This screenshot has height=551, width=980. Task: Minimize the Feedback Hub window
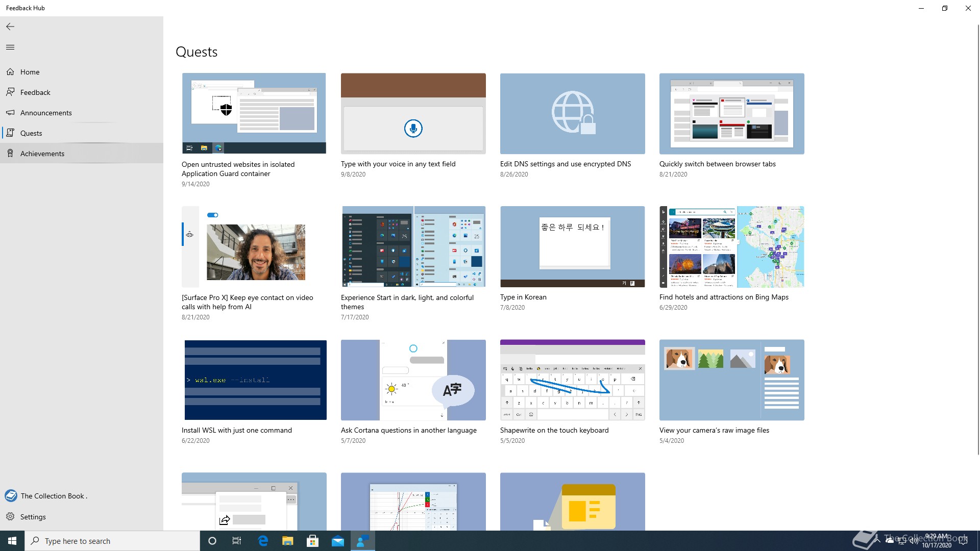921,8
